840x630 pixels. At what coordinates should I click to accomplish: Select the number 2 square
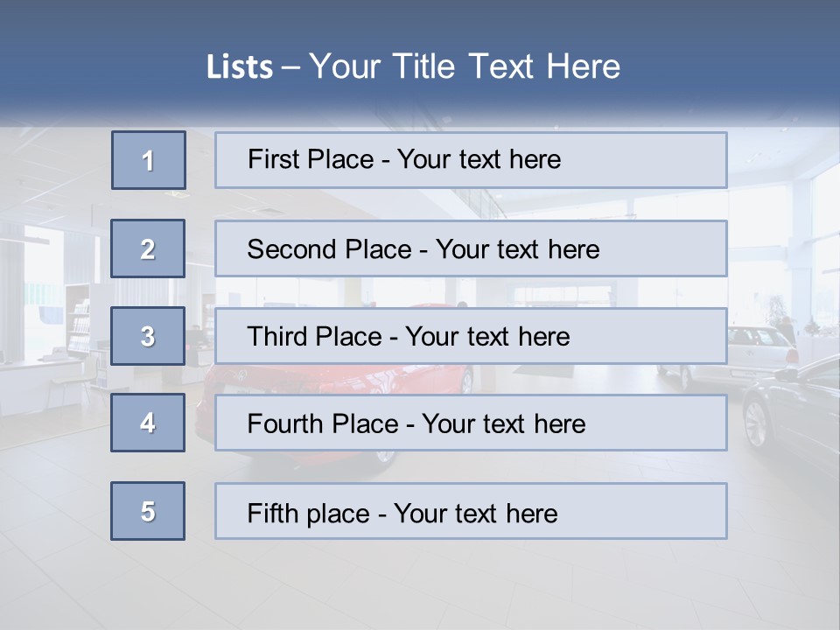148,248
